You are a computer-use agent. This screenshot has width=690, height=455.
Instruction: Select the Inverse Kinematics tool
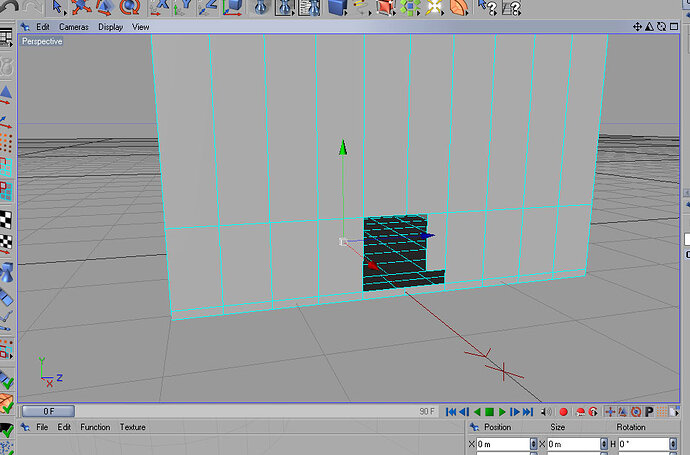(6, 321)
